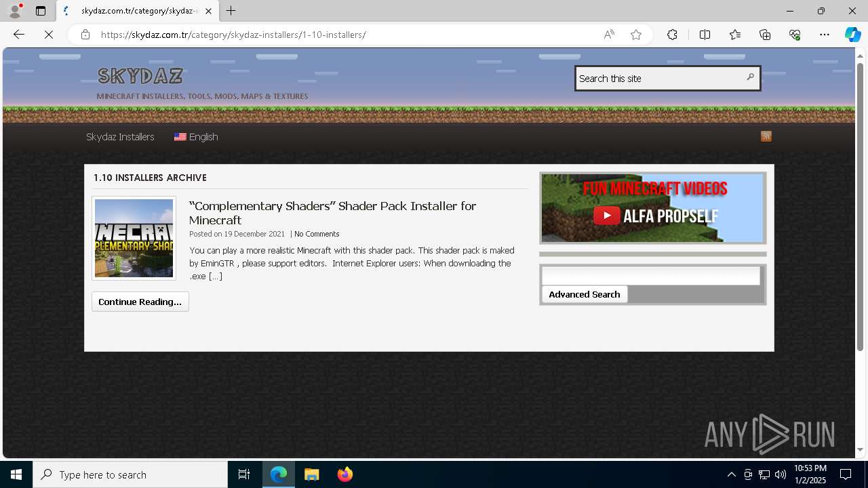View site information lock icon

point(85,35)
